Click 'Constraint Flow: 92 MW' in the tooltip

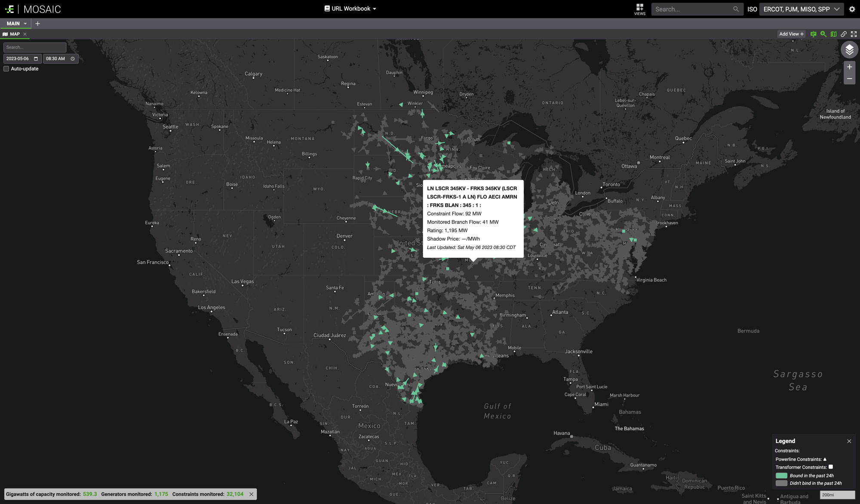coord(454,214)
